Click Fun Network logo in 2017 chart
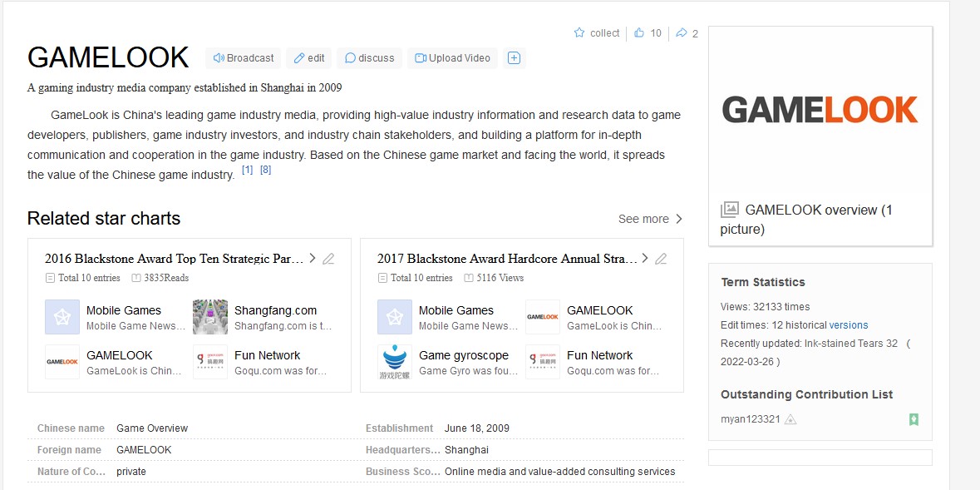This screenshot has height=490, width=980. click(x=543, y=362)
